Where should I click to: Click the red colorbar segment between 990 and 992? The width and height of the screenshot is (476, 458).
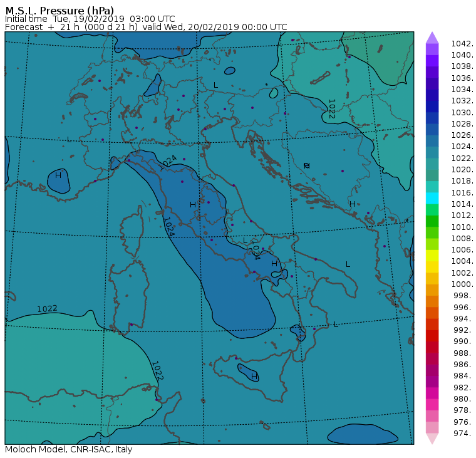coord(432,336)
